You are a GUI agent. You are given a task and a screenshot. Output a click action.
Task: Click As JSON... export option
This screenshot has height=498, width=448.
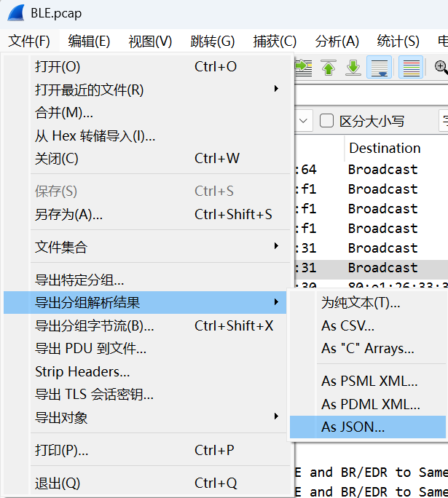tap(368, 427)
